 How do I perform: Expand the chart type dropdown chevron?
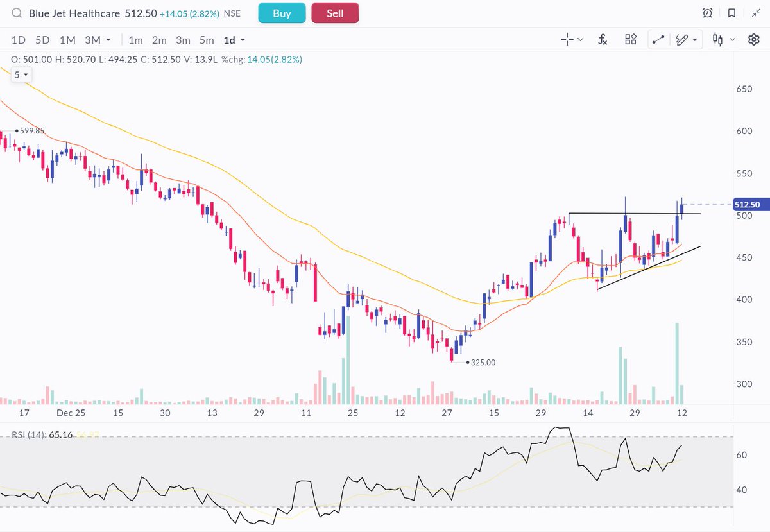point(733,40)
